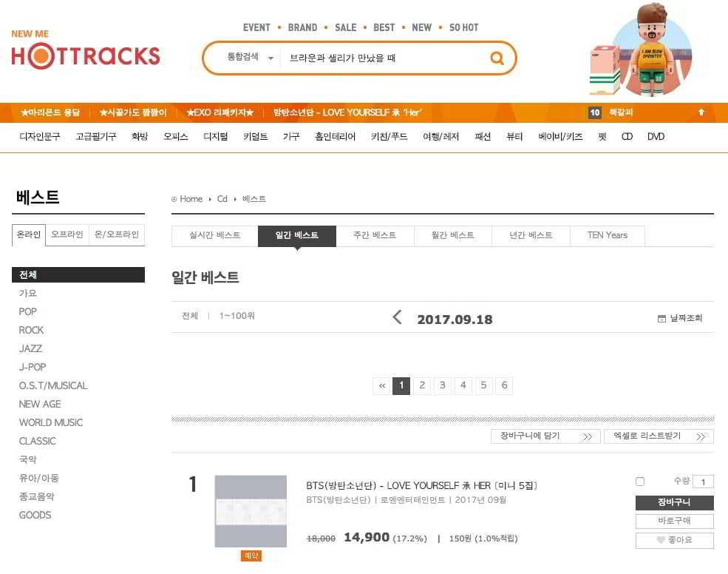Click the 바로구매 button
Screen dimensions: 728x574
tap(674, 521)
